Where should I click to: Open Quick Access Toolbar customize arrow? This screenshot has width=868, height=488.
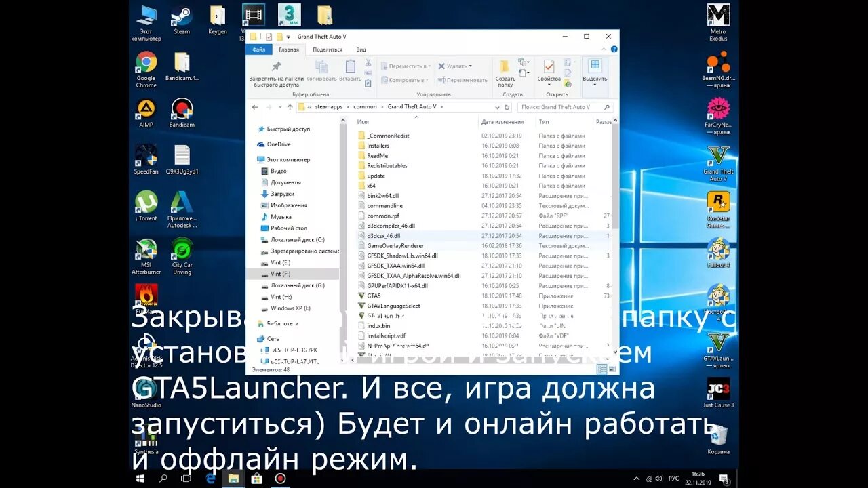coord(290,37)
